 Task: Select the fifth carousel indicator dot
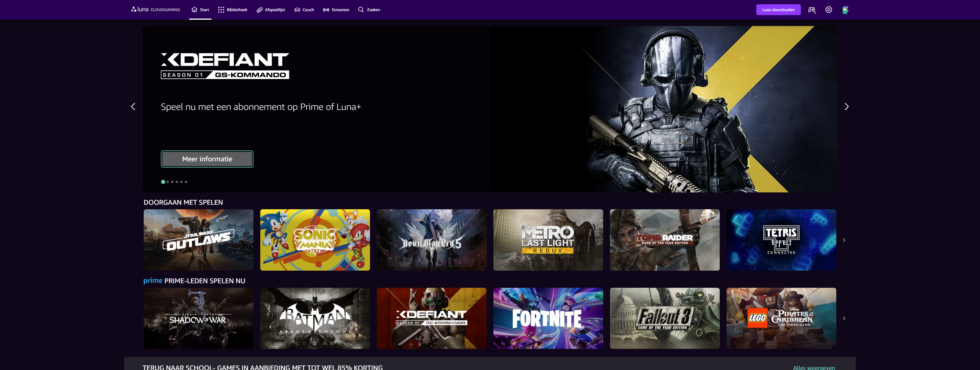point(181,182)
